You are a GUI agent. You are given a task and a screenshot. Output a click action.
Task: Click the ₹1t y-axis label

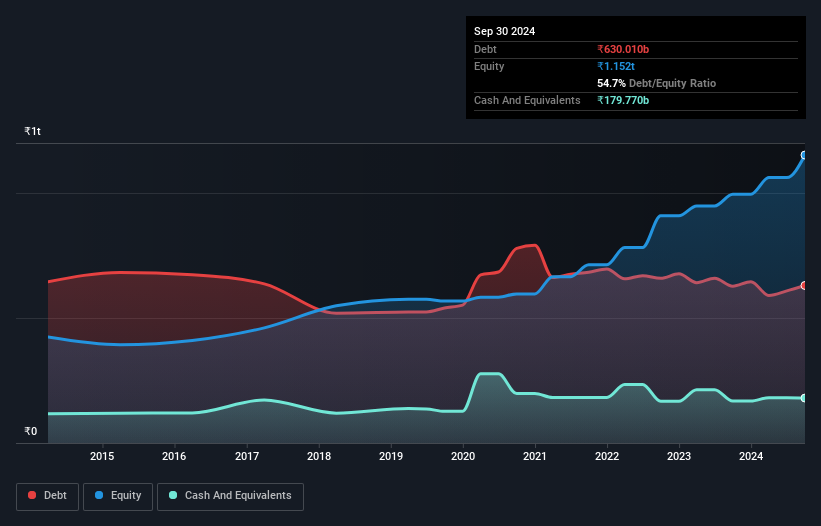click(x=32, y=131)
